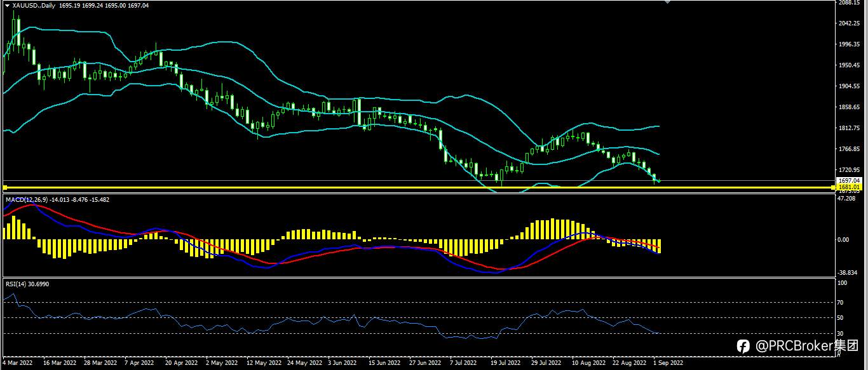Viewport: 868px width, 370px height.
Task: Click the RSI scale value 30
Action: 841,333
